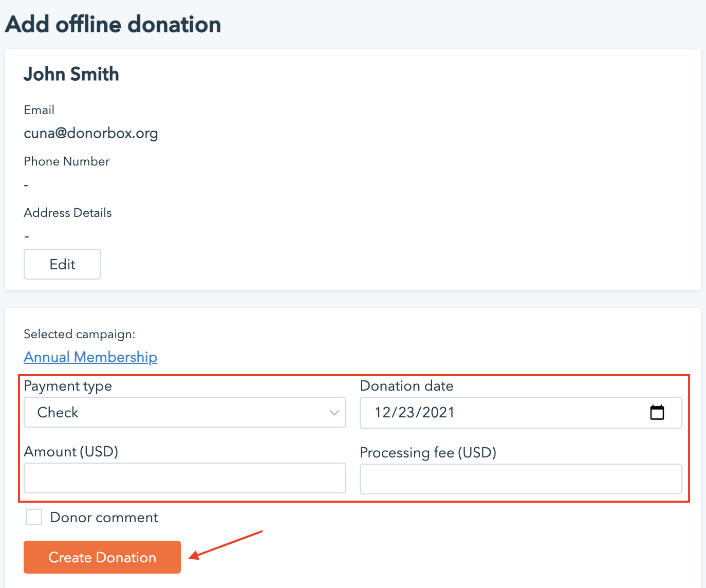Viewport: 706px width, 588px height.
Task: Click the Amount (USD) label
Action: [71, 451]
